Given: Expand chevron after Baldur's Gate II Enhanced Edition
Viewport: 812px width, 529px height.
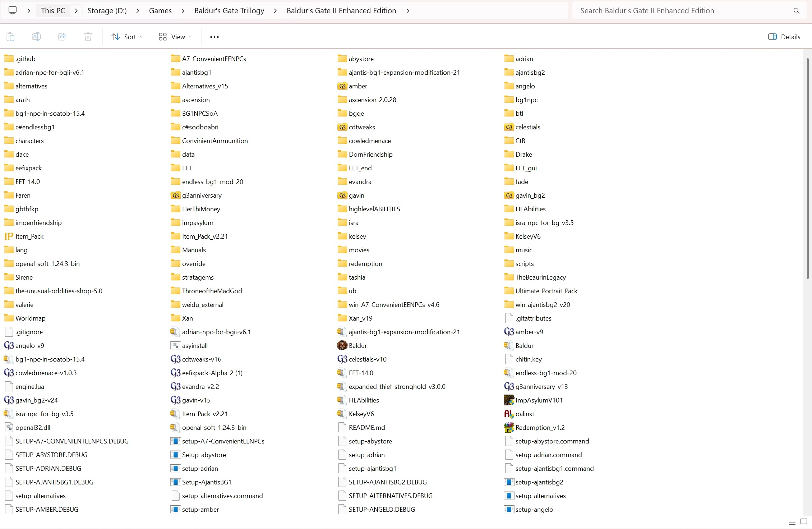Looking at the screenshot, I should coord(407,11).
